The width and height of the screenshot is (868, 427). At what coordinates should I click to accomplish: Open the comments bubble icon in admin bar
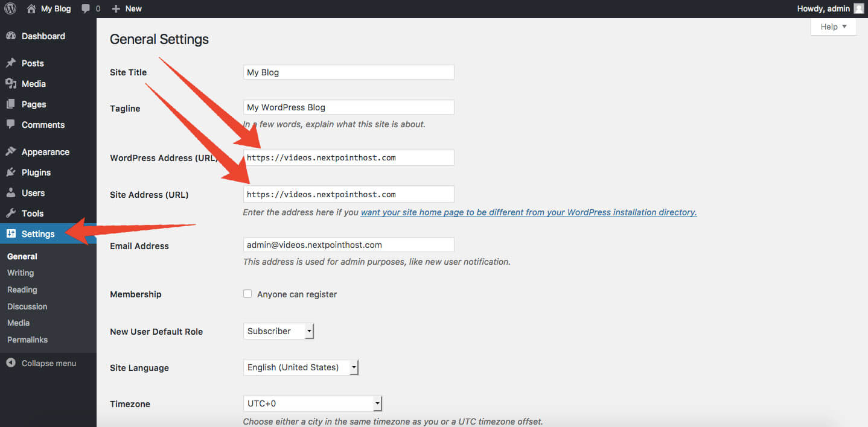click(x=86, y=8)
